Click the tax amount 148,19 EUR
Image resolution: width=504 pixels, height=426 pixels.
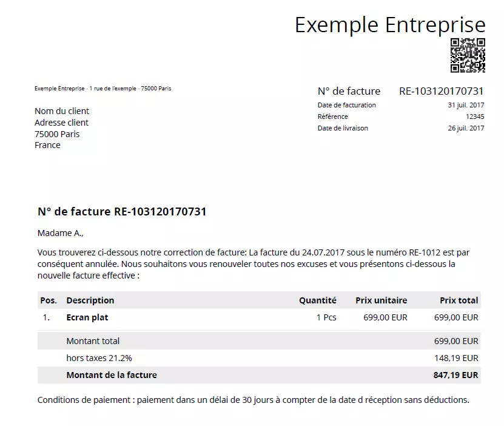pos(456,358)
